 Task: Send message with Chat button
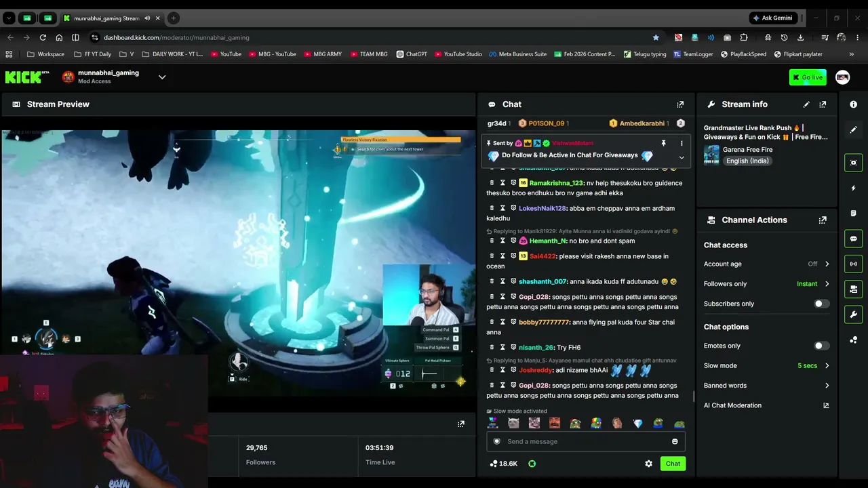673,464
